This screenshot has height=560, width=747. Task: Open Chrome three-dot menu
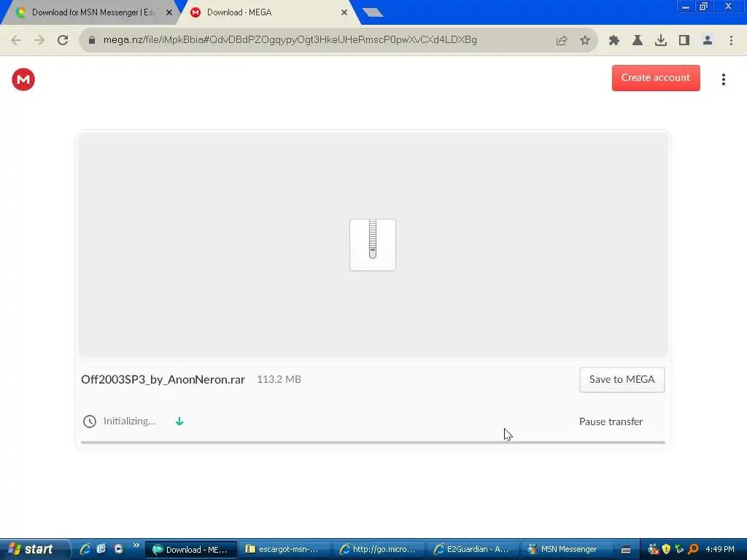click(731, 41)
